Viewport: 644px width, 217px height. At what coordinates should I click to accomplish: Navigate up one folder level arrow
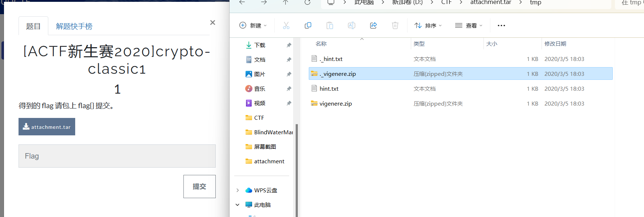click(x=286, y=2)
